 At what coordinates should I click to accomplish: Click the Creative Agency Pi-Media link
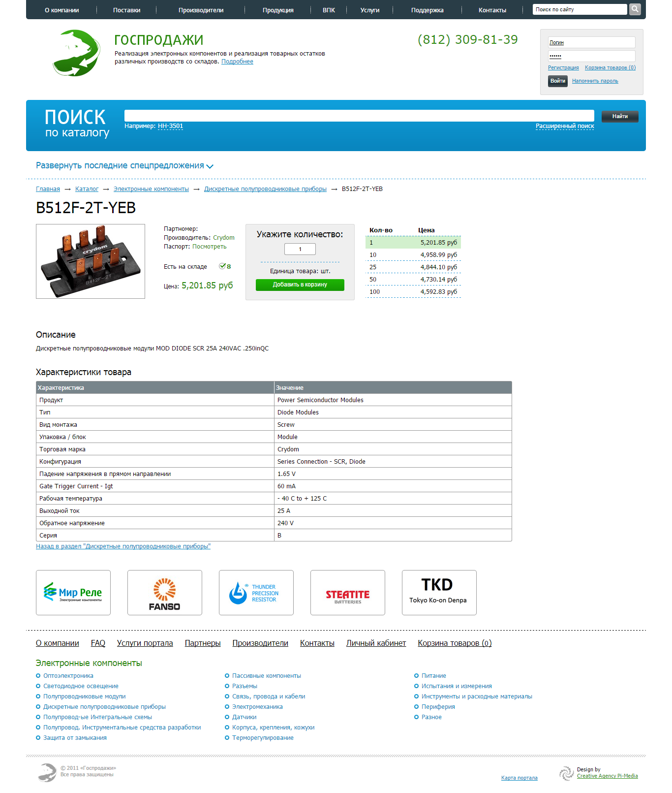[x=607, y=776]
